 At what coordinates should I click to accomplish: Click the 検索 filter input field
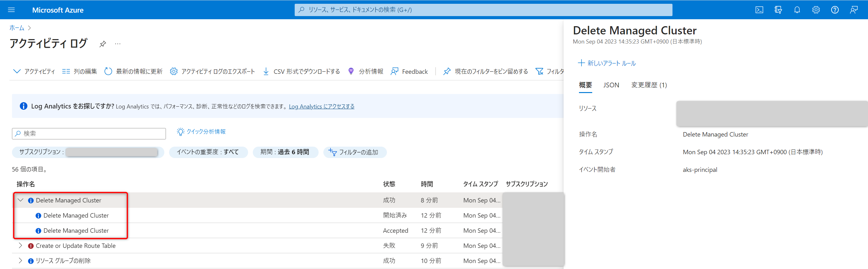click(89, 134)
